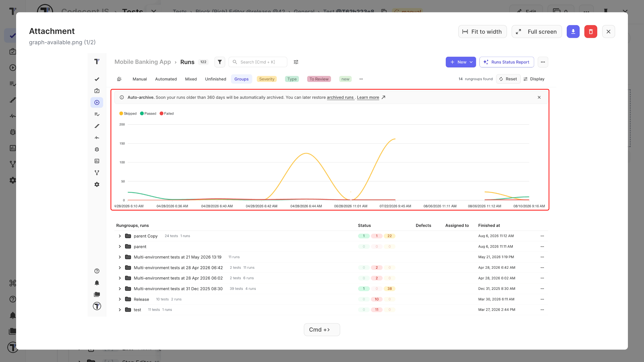Switch to the Unfinished tab

[216, 79]
